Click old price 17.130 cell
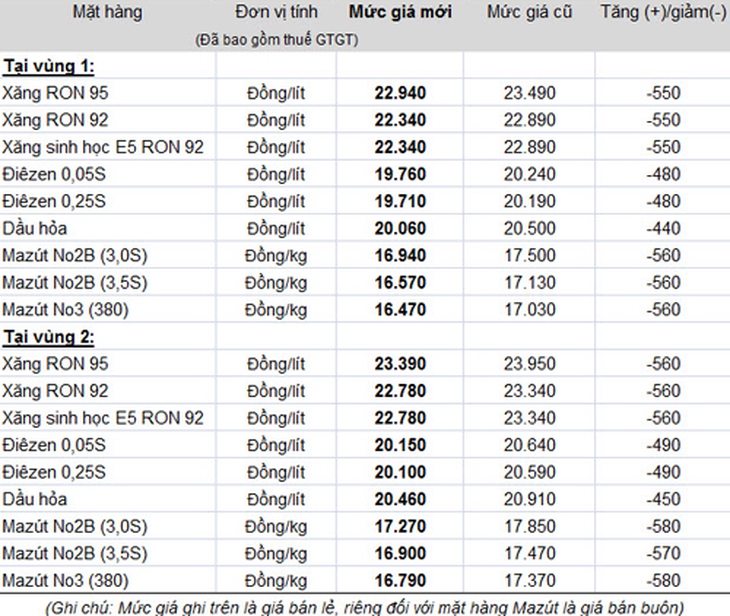The width and height of the screenshot is (730, 616). 529,282
